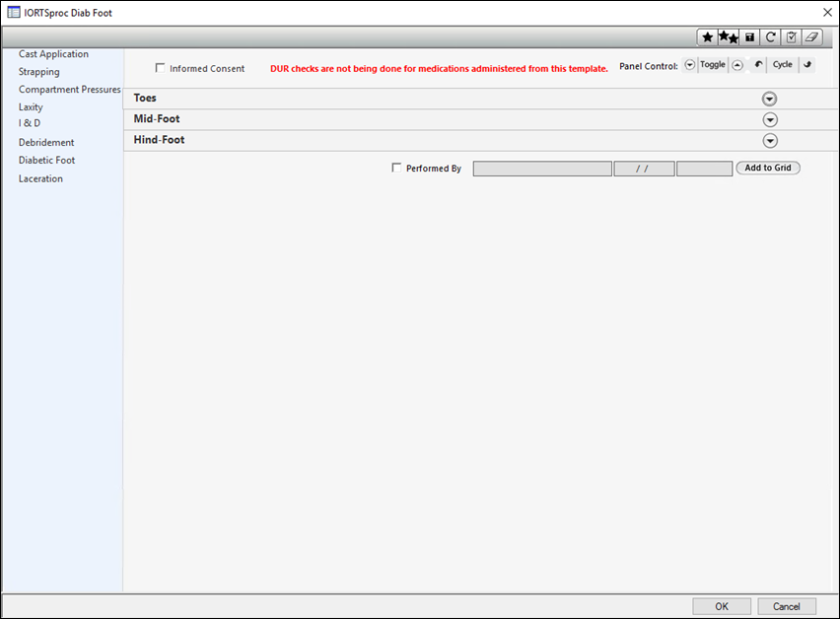Select Debridement in the sidebar
This screenshot has width=840, height=619.
[x=46, y=143]
